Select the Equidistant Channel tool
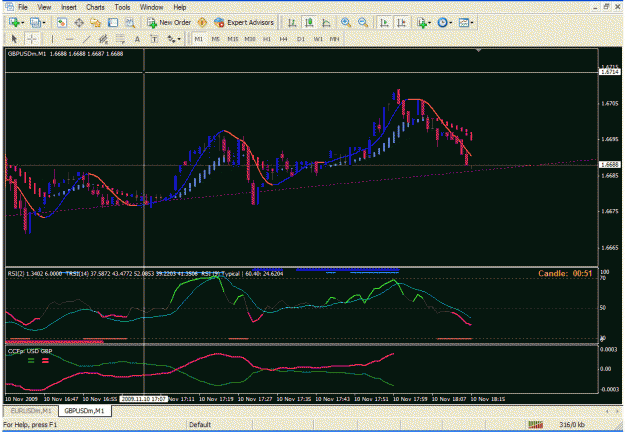This screenshot has width=625, height=432. pos(103,39)
